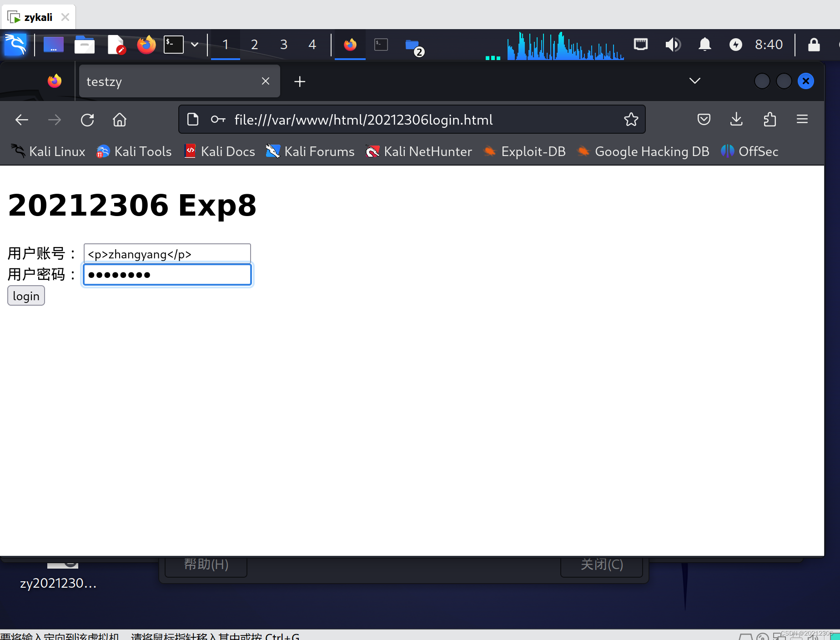Go to Firefox home page
Image resolution: width=840 pixels, height=640 pixels.
(x=120, y=120)
